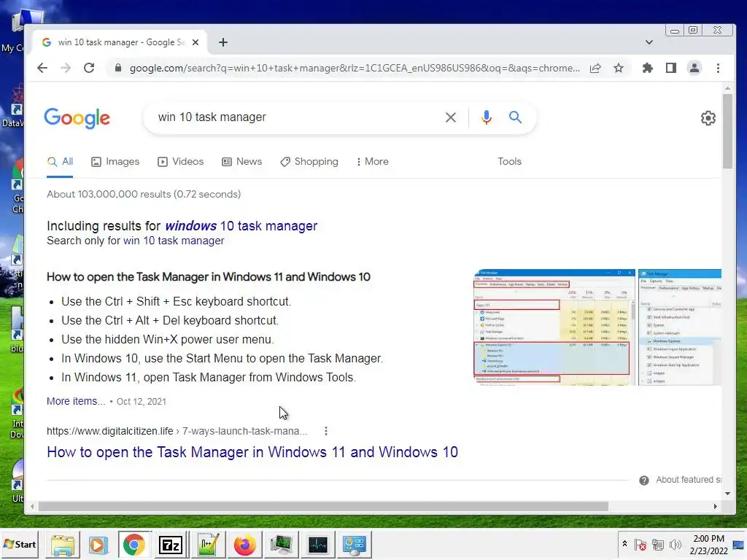Image resolution: width=747 pixels, height=560 pixels.
Task: Open the Chrome profile avatar
Action: (x=694, y=68)
